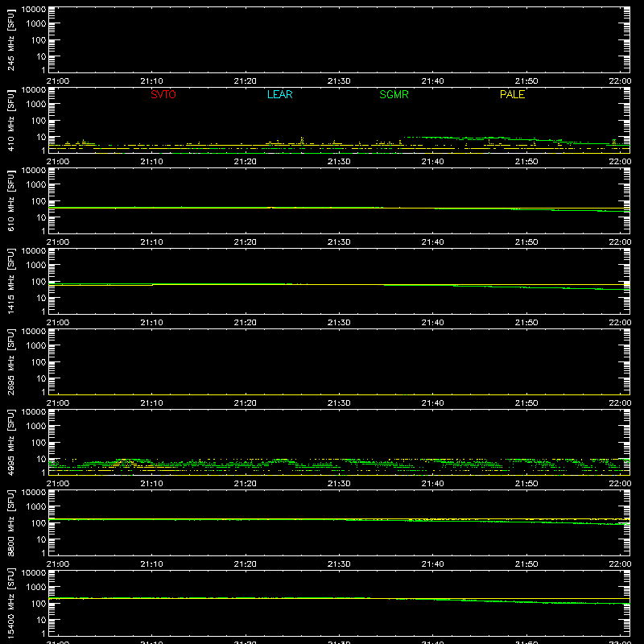The height and width of the screenshot is (644, 644).
Task: Click 21:30 time label below 245 MHz panel
Action: coord(339,81)
